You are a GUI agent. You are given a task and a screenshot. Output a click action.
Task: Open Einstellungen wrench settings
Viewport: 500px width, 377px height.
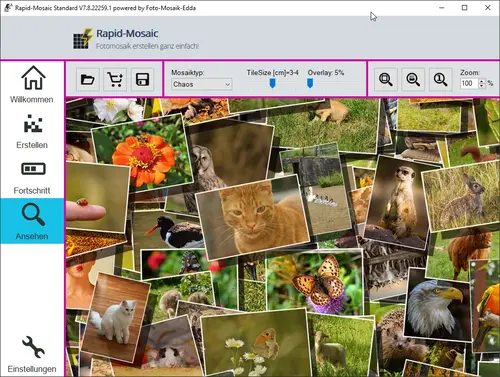32,354
